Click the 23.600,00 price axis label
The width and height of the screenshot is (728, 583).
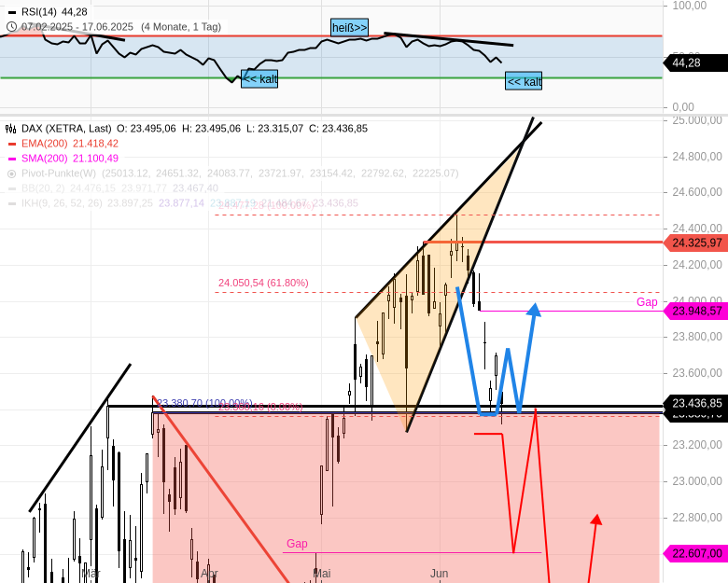(x=697, y=373)
